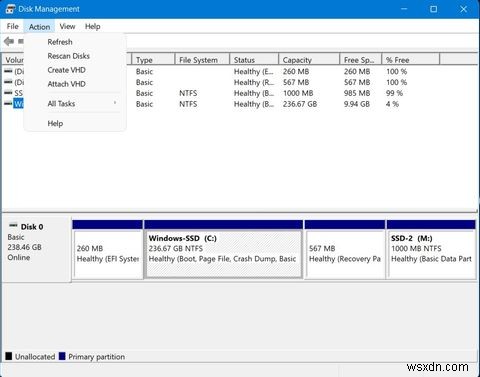
Task: Select the 260 MB EFI System partition block
Action: point(108,249)
